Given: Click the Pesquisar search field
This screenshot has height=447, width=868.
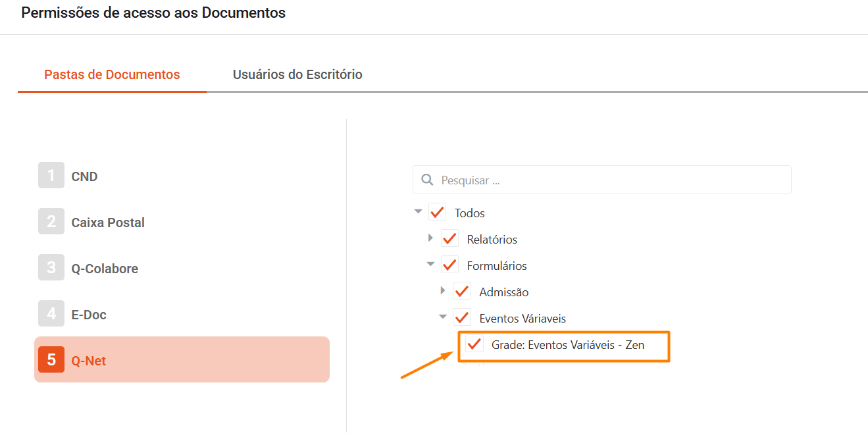Looking at the screenshot, I should 612,180.
